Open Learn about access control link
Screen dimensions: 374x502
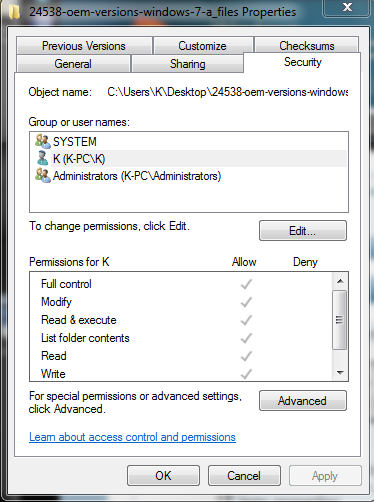point(132,437)
